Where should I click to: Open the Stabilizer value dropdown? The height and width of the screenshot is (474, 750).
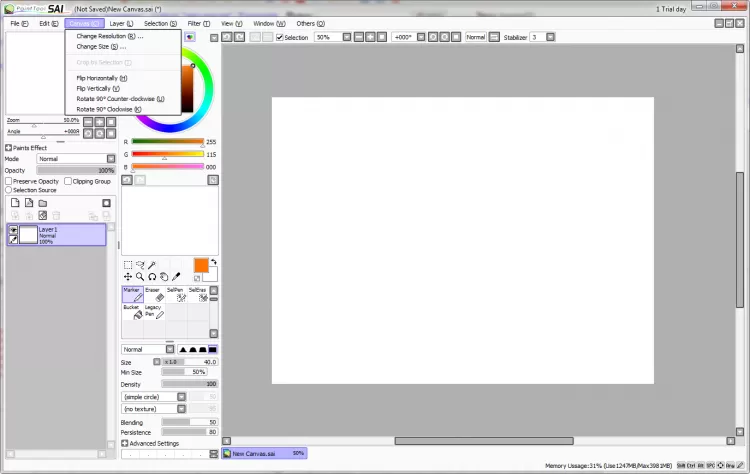pos(551,37)
